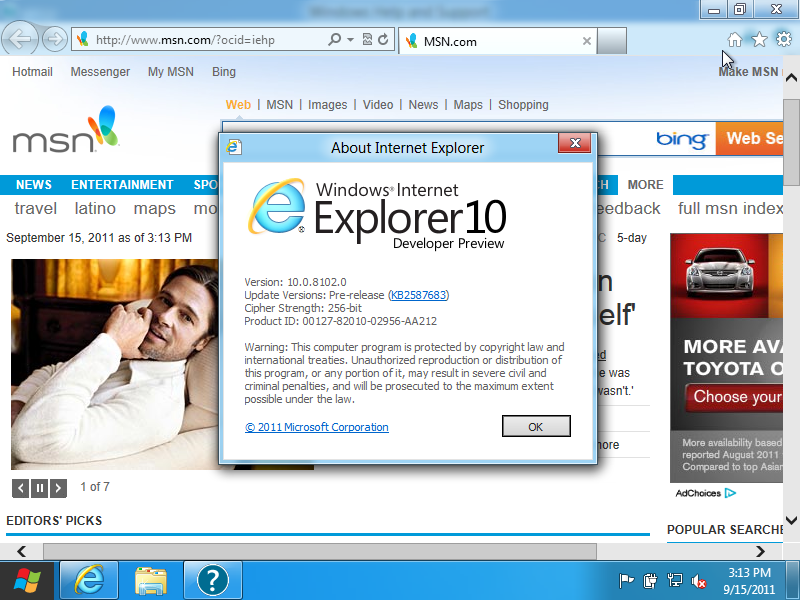Toggle the Compatibility View icon
The width and height of the screenshot is (800, 600).
click(x=367, y=40)
